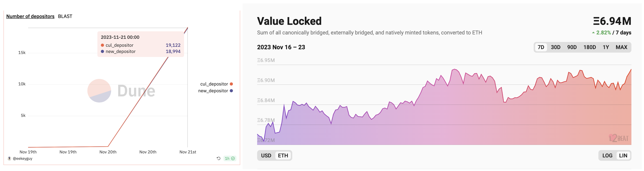
Task: Select the 30D time range
Action: [556, 47]
